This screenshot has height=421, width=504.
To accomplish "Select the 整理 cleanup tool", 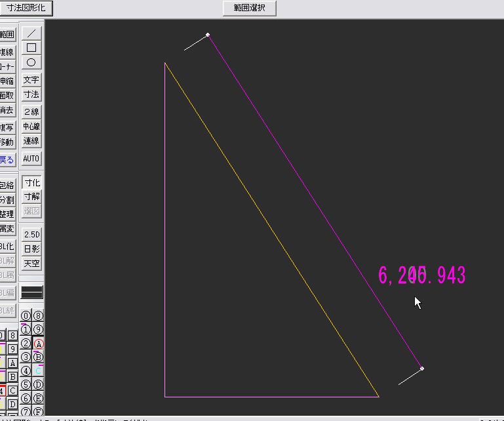I will [x=7, y=214].
